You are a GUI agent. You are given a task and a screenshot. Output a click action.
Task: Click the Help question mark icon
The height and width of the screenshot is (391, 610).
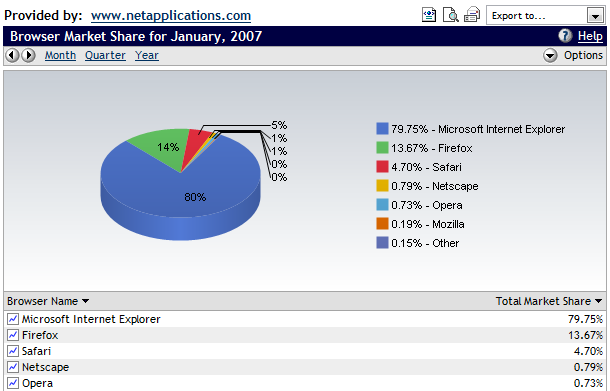565,36
